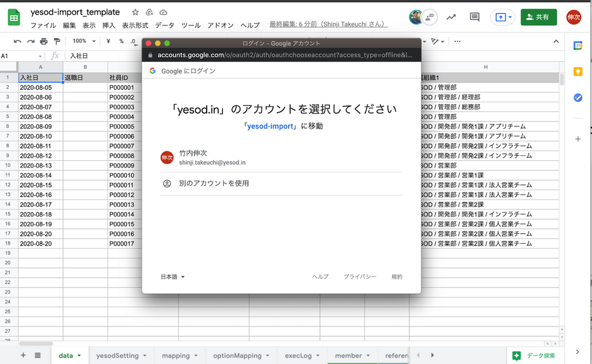Open the 表示 menu

[x=89, y=25]
